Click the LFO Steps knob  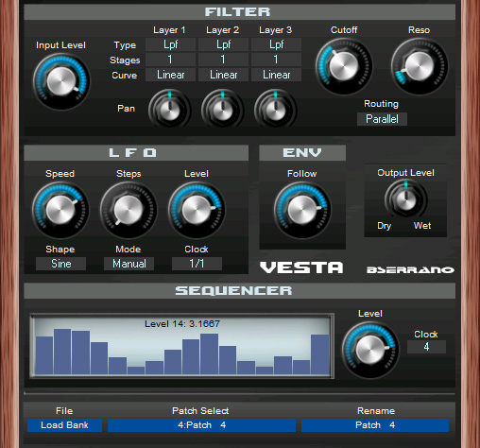click(129, 210)
